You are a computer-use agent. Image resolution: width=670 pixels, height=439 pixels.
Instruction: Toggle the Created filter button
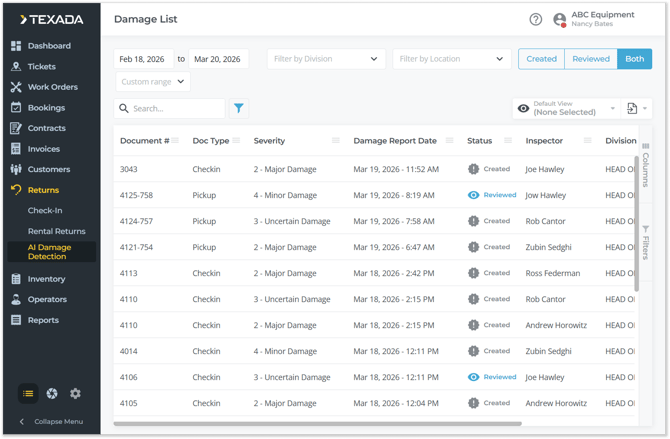[541, 59]
